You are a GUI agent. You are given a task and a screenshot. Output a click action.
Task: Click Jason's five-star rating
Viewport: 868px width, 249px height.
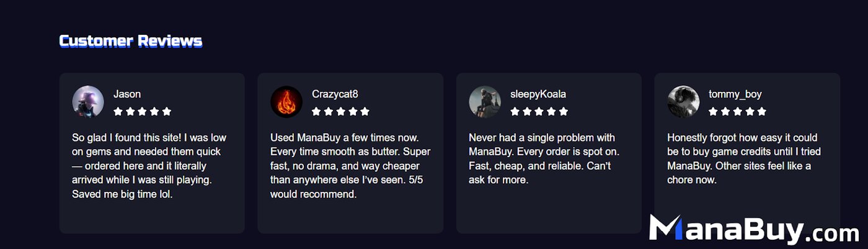[x=142, y=112]
